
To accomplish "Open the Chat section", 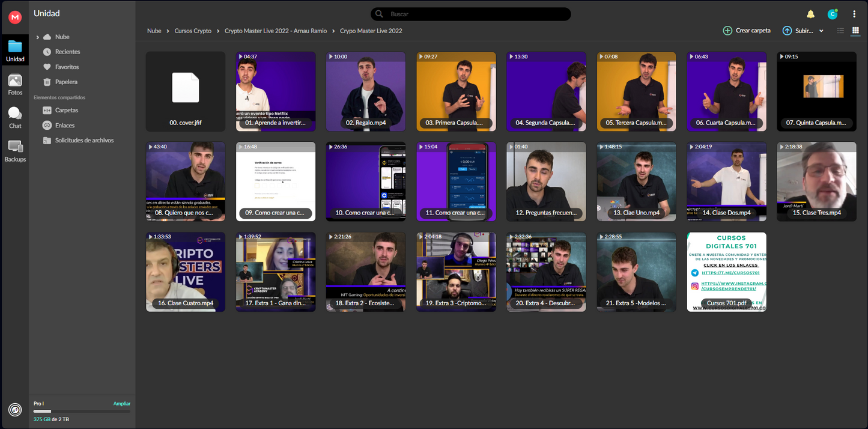I will click(x=15, y=118).
